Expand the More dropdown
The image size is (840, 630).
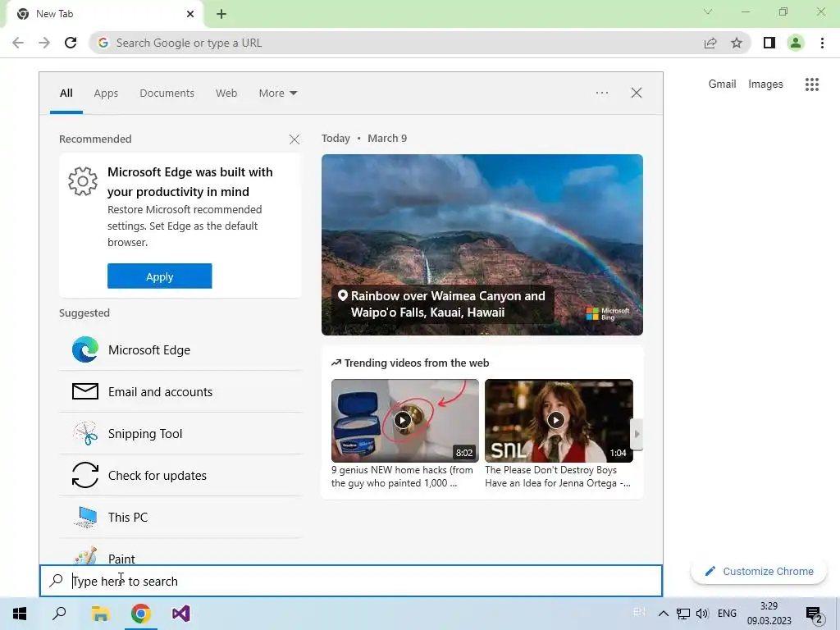[x=277, y=94]
